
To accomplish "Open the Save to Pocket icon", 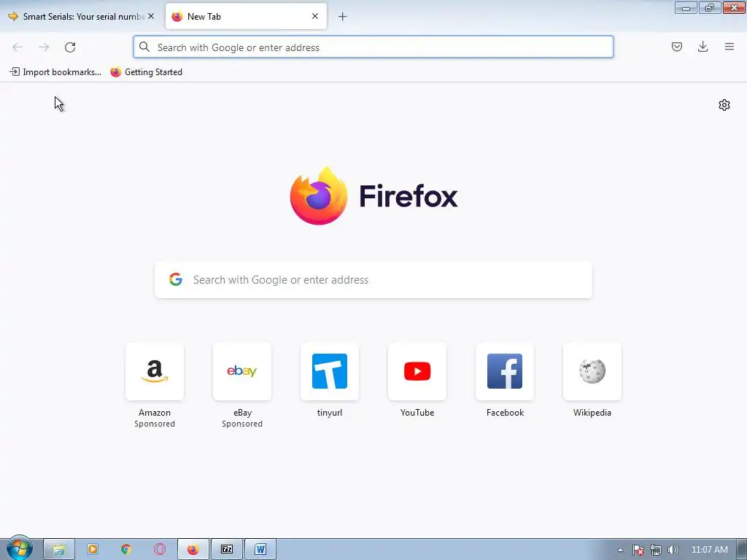I will coord(676,47).
